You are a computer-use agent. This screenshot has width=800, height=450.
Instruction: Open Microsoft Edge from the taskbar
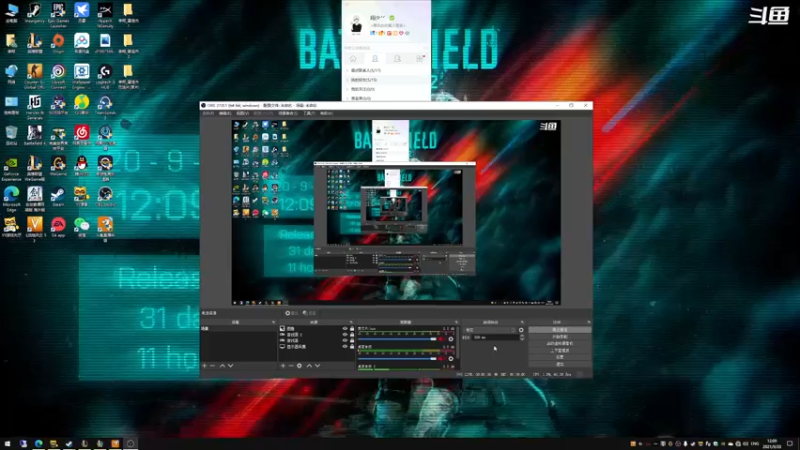click(x=39, y=443)
